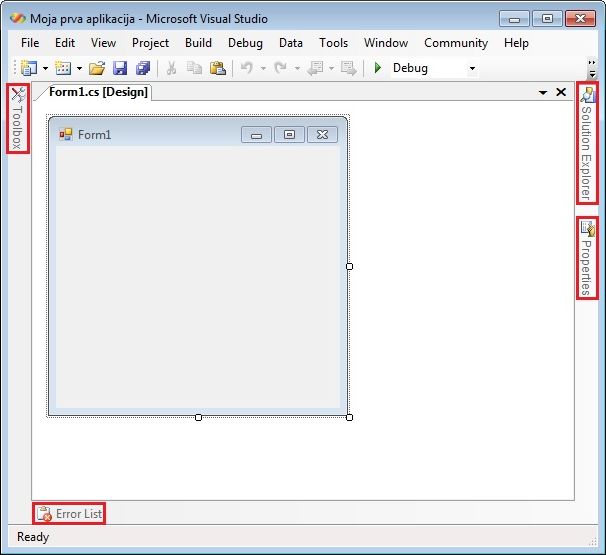
Task: Click the Visual Studio title bar logo icon
Action: tap(18, 18)
